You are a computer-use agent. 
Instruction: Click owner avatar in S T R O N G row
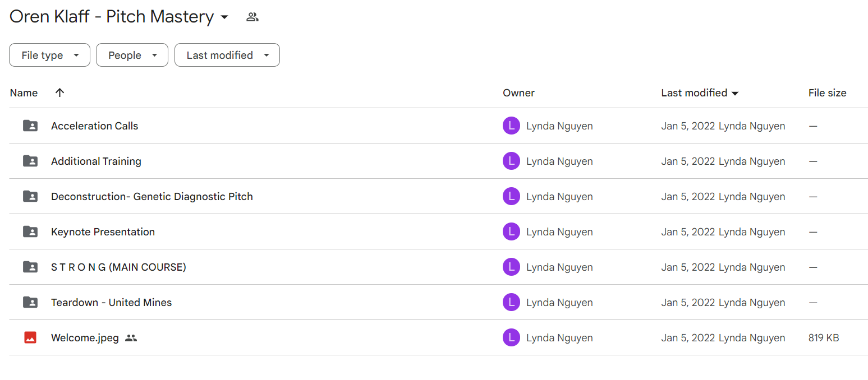(x=511, y=267)
